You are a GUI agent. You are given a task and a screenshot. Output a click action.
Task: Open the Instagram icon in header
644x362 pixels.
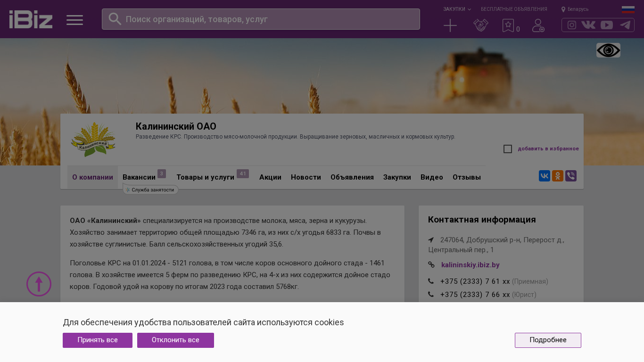[x=572, y=25]
